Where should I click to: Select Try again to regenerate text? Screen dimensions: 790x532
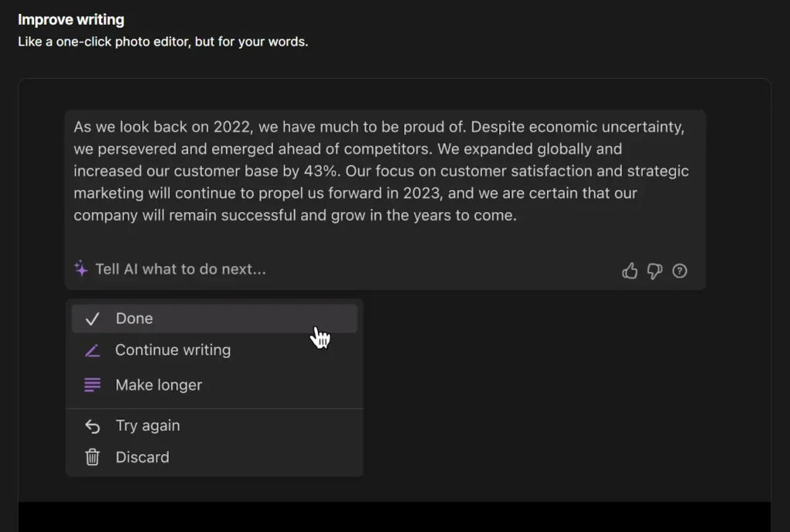coord(148,426)
